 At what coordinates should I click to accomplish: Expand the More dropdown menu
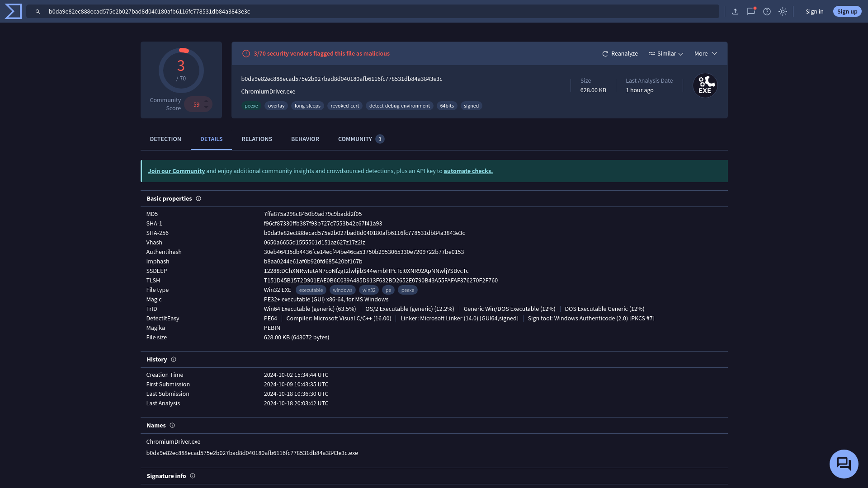click(706, 54)
